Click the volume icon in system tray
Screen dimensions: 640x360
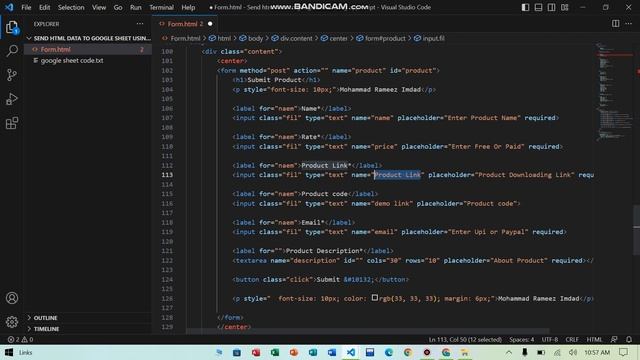573,352
